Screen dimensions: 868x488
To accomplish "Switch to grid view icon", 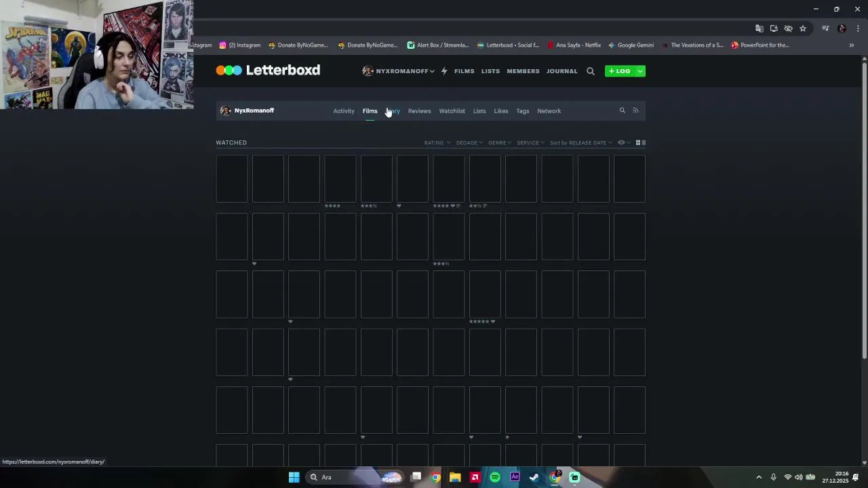I will point(637,143).
